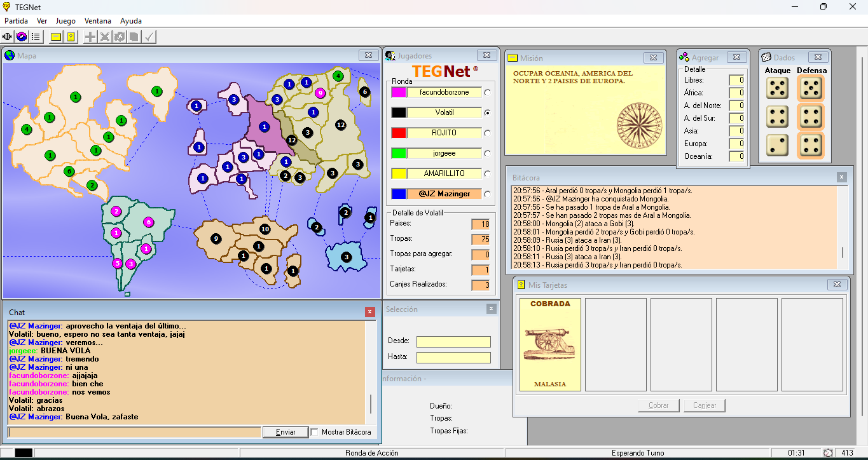This screenshot has width=868, height=460.
Task: Click the Jugadores panel title icon
Action: pos(390,56)
